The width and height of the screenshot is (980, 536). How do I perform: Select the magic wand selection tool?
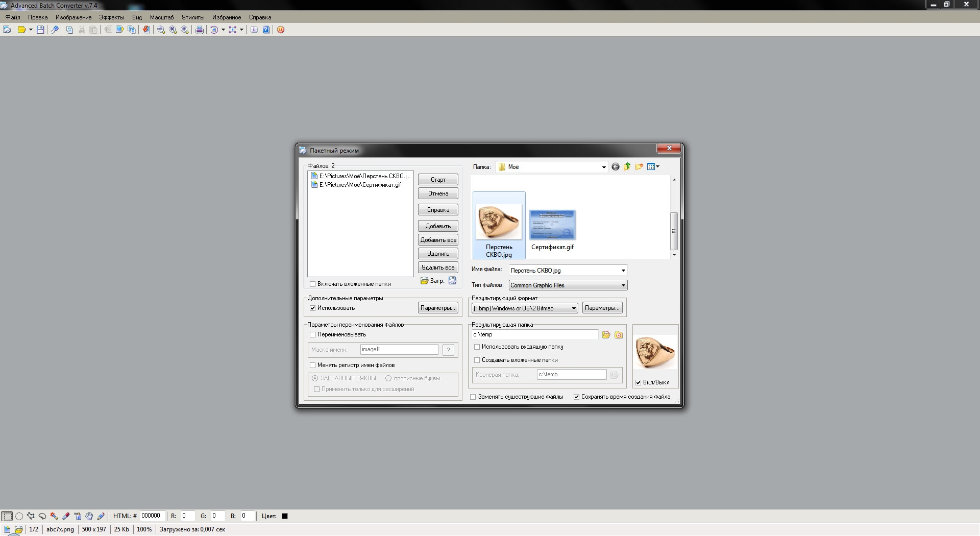coord(54,516)
